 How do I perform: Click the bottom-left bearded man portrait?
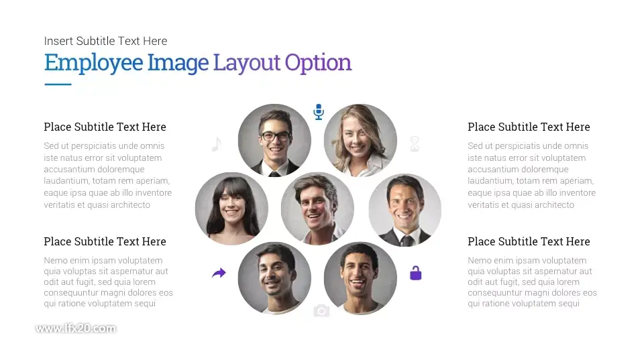(x=274, y=278)
